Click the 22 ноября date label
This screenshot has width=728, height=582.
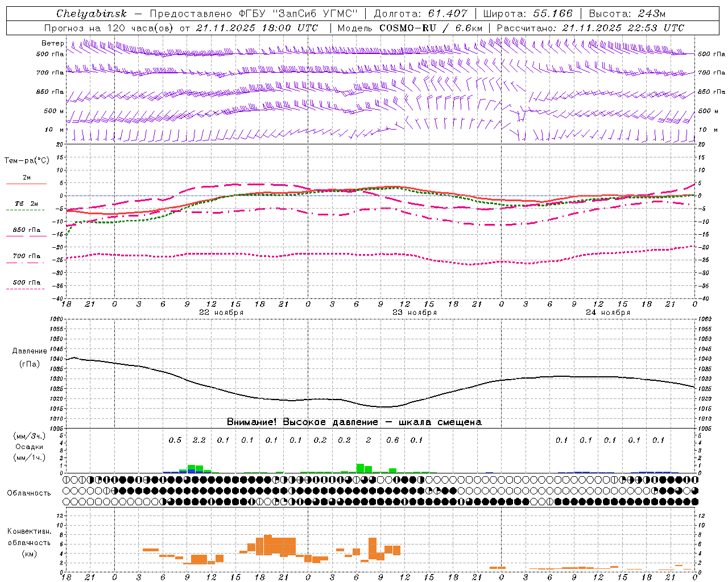click(221, 313)
